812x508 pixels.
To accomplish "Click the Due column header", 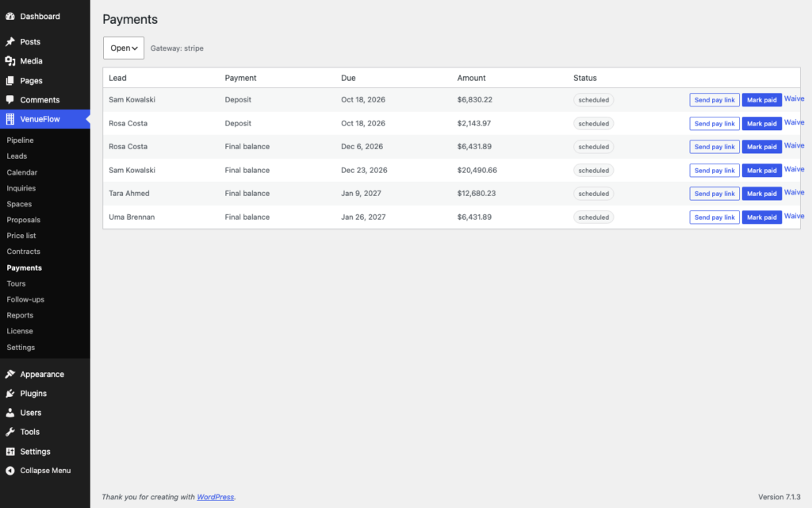I will pyautogui.click(x=348, y=78).
